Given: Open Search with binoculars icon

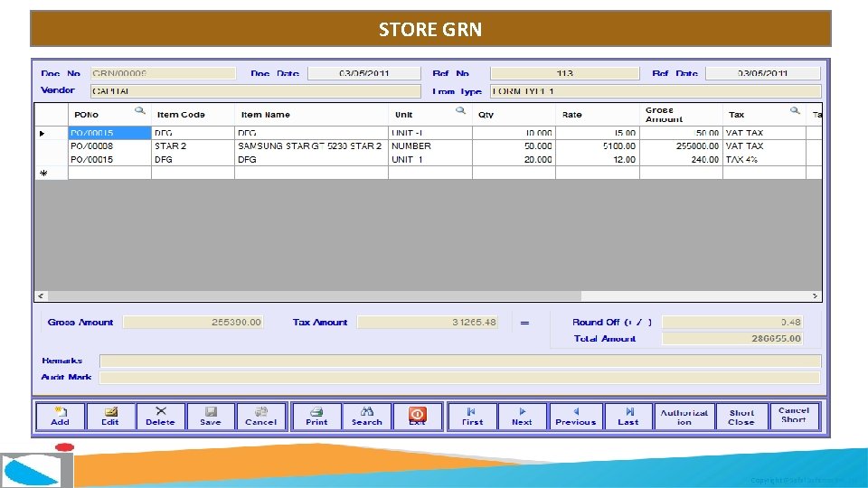Looking at the screenshot, I should tap(367, 417).
